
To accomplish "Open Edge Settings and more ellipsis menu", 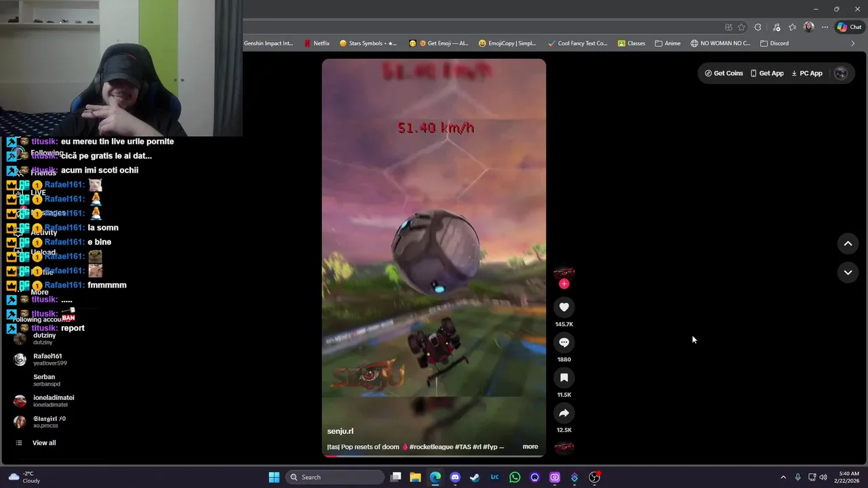I will (x=825, y=27).
